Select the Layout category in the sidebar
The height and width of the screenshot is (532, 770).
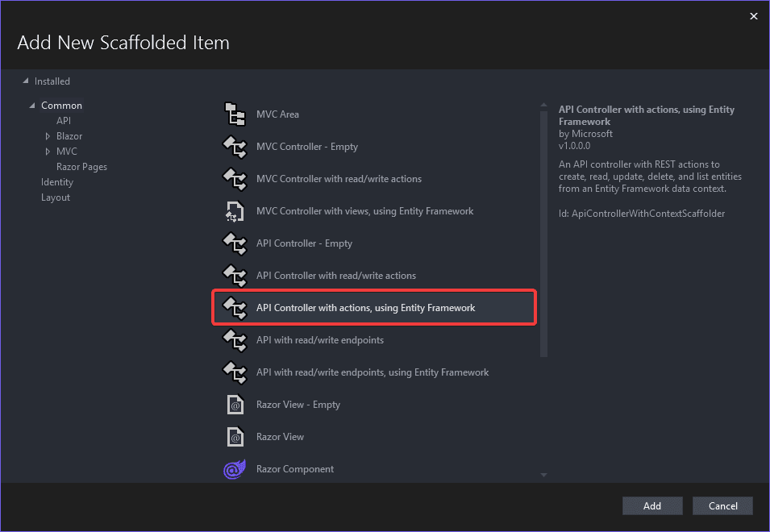point(55,197)
